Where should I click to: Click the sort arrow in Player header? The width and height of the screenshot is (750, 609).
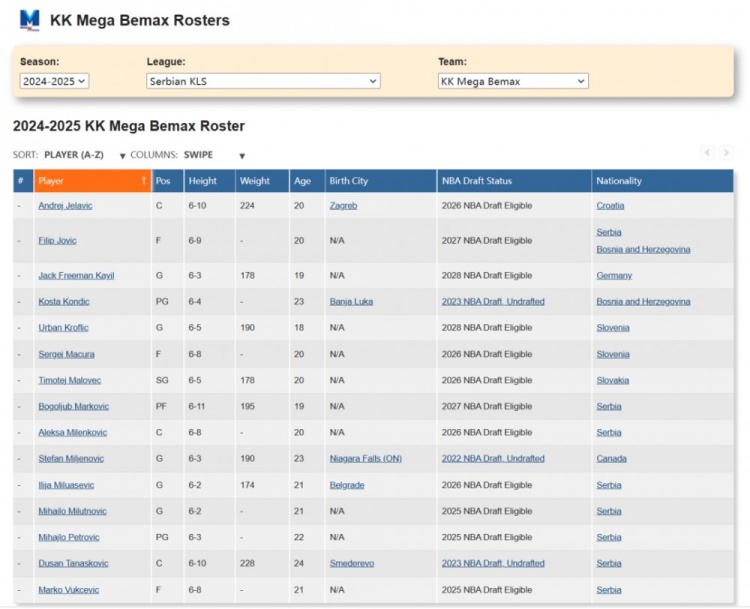point(143,181)
